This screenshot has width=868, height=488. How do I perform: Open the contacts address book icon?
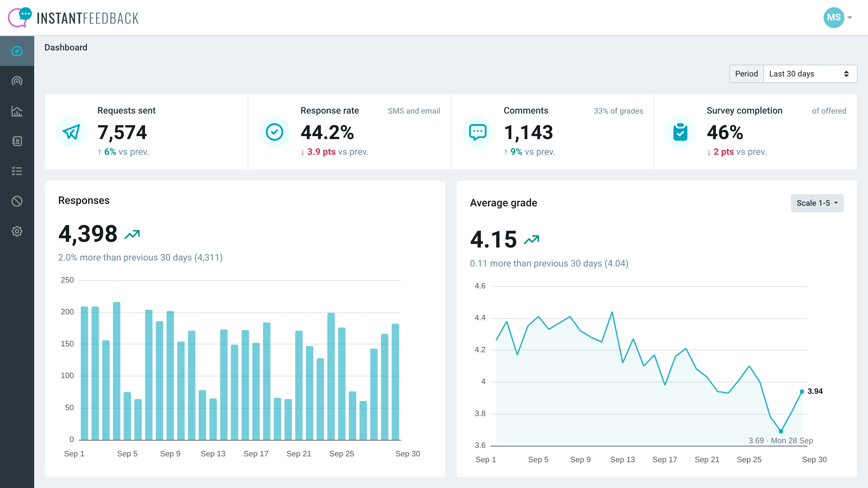pyautogui.click(x=17, y=141)
